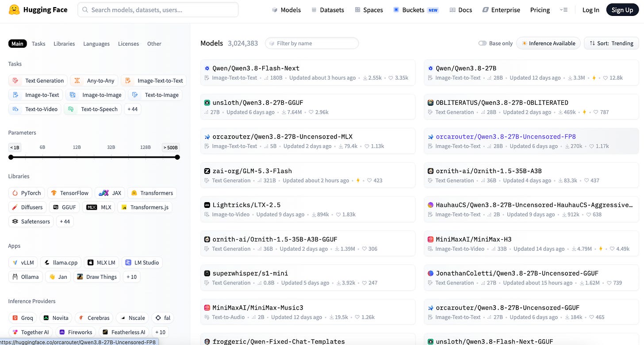Open the extra navigation menu icon
The height and width of the screenshot is (345, 644).
563,10
